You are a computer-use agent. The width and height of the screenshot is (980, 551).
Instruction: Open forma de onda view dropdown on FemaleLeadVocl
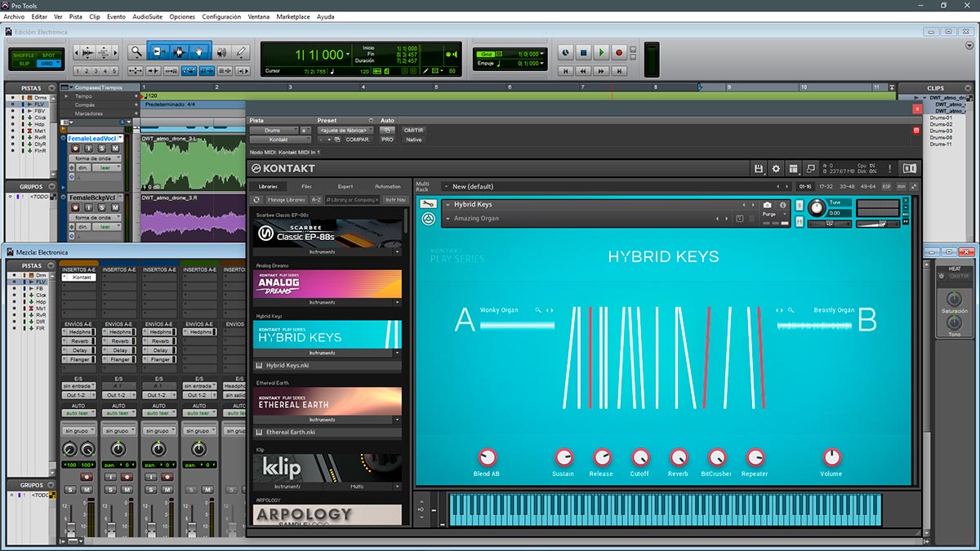coord(95,158)
